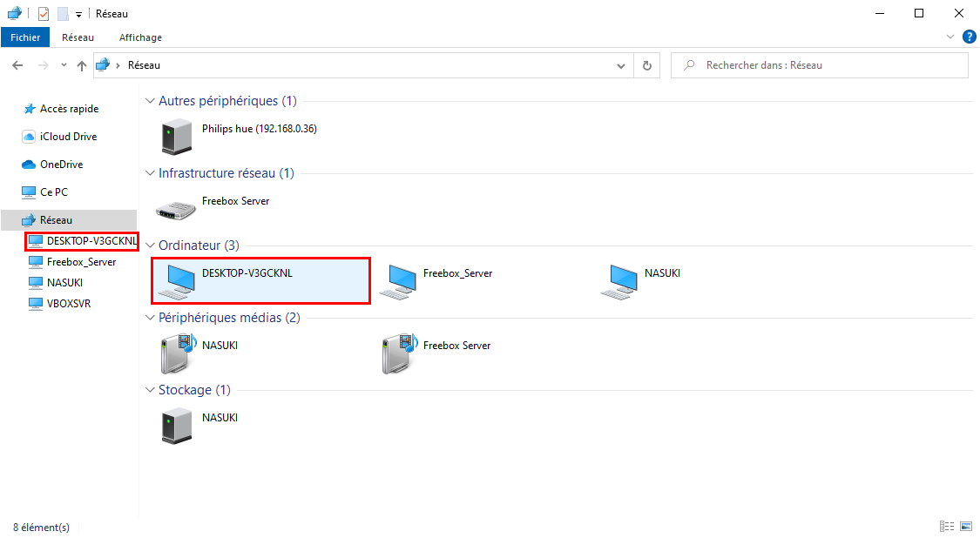The width and height of the screenshot is (980, 538).
Task: Select DESKTOP-V3GCKNL in the navigation tree
Action: pos(82,241)
